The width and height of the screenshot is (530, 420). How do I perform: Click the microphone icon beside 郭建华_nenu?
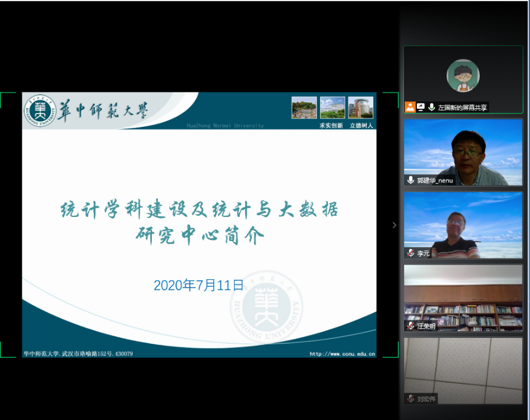411,180
